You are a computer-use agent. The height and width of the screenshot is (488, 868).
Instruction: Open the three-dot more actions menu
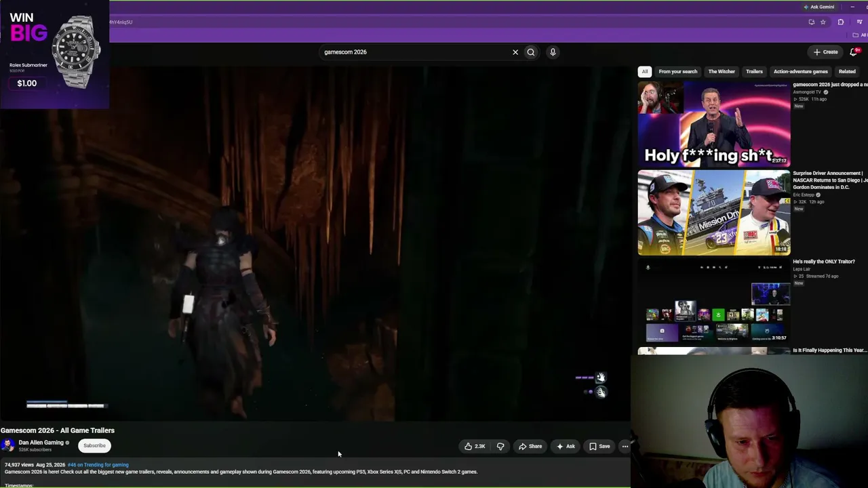pyautogui.click(x=625, y=446)
